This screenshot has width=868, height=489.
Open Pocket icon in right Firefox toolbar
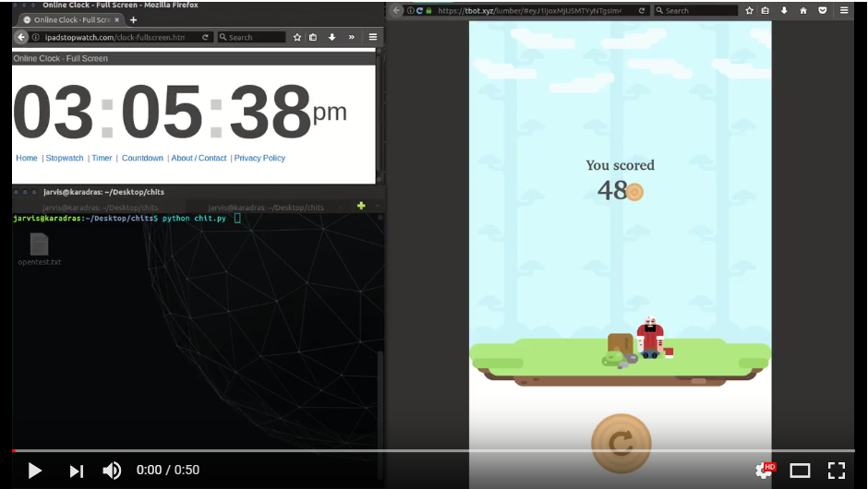click(x=823, y=10)
